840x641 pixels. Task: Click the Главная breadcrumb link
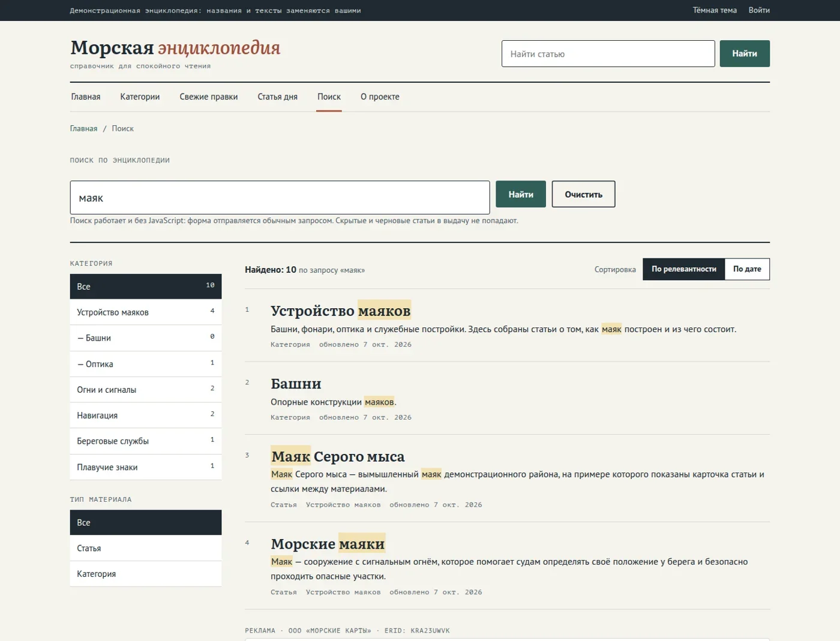point(83,128)
